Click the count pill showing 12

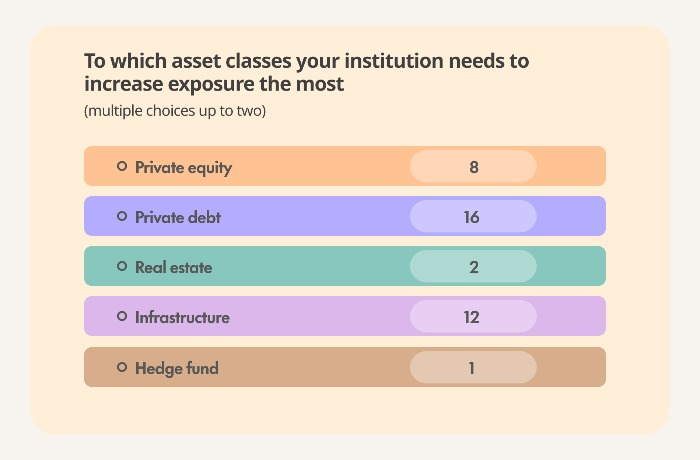[473, 316]
